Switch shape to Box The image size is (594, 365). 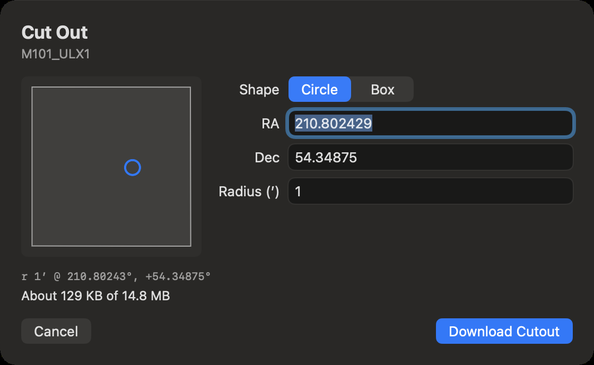point(382,89)
